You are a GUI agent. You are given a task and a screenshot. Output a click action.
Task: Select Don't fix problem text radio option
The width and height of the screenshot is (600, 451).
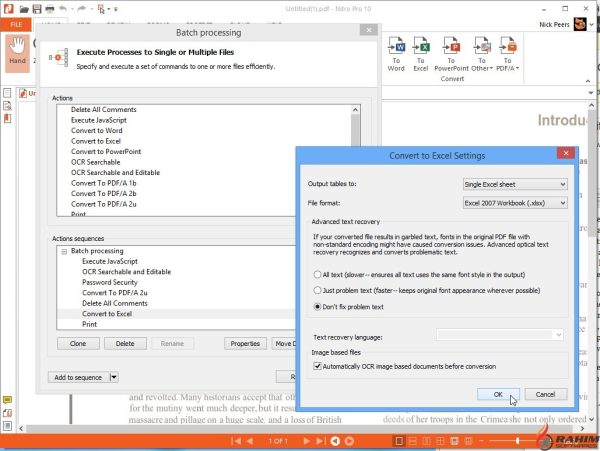[317, 306]
